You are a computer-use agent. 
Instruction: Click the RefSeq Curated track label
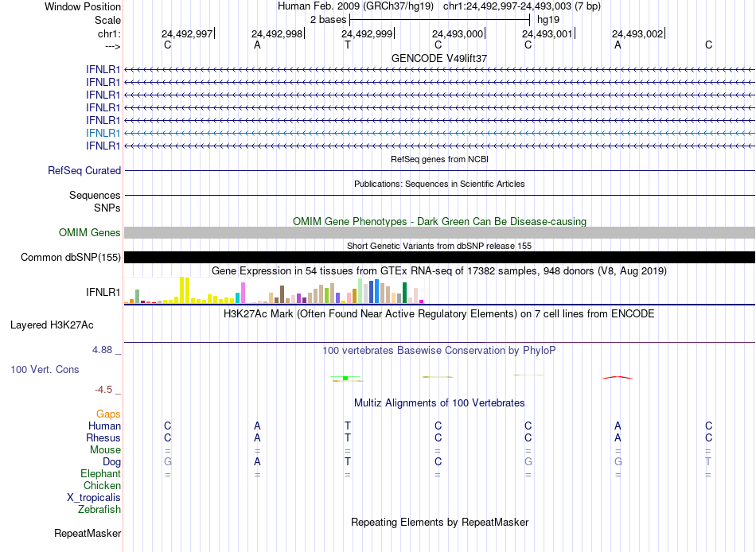[84, 171]
